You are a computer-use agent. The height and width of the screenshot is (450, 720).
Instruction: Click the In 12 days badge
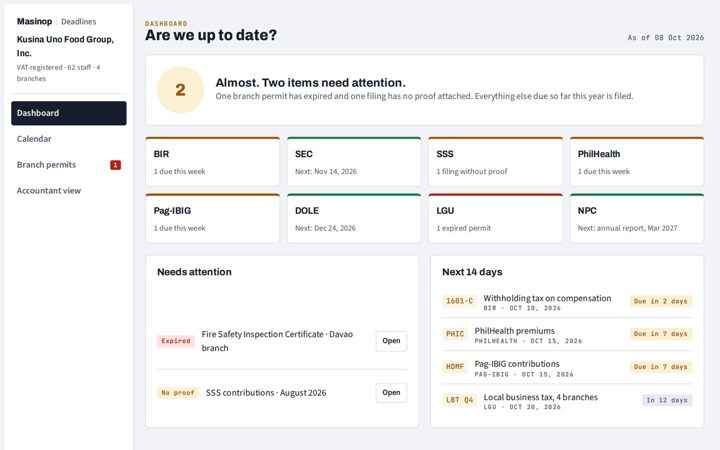667,400
